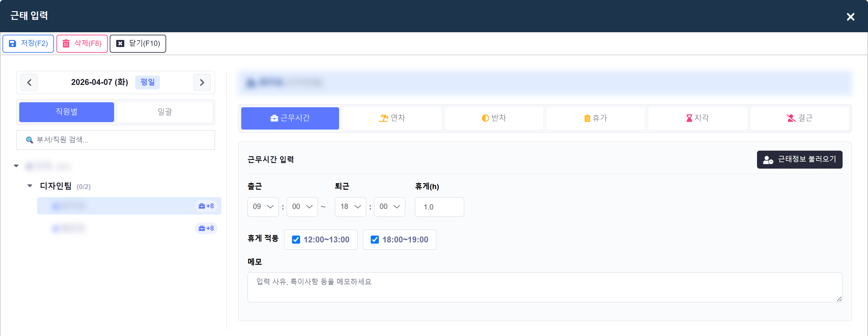
Task: Click the +8 badge on second employee
Action: (x=206, y=228)
